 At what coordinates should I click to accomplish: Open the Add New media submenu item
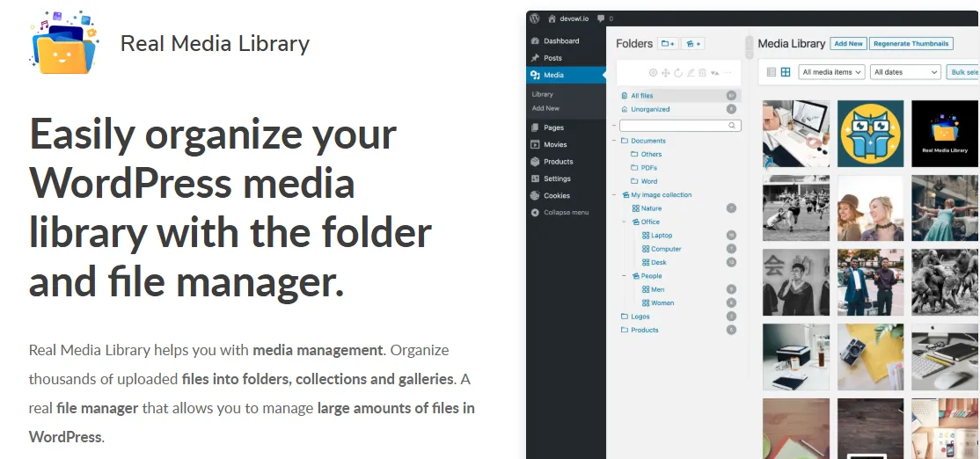click(545, 108)
